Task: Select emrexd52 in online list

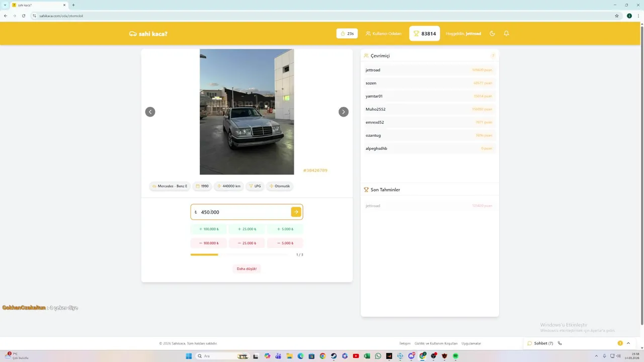Action: 430,122
